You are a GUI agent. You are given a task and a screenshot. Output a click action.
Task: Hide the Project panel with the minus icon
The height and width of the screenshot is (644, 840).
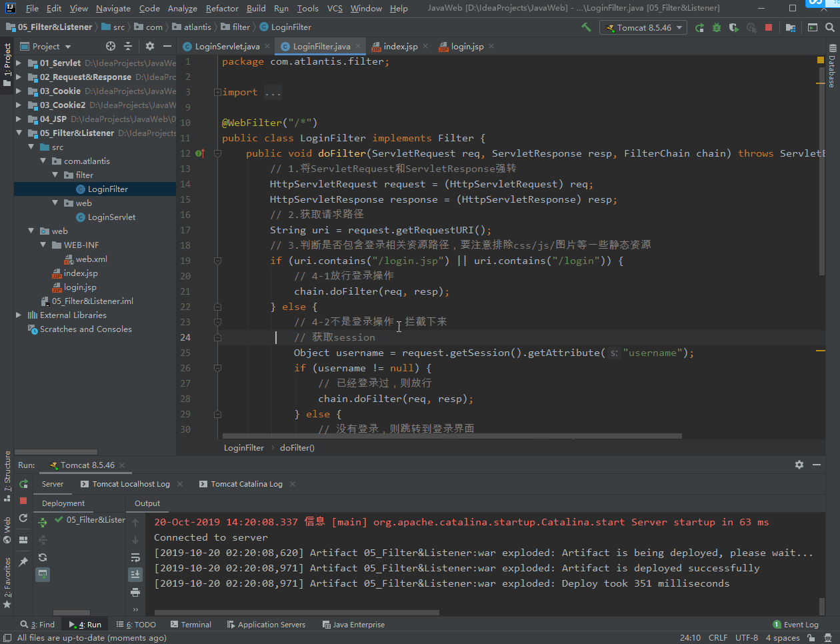click(x=167, y=46)
